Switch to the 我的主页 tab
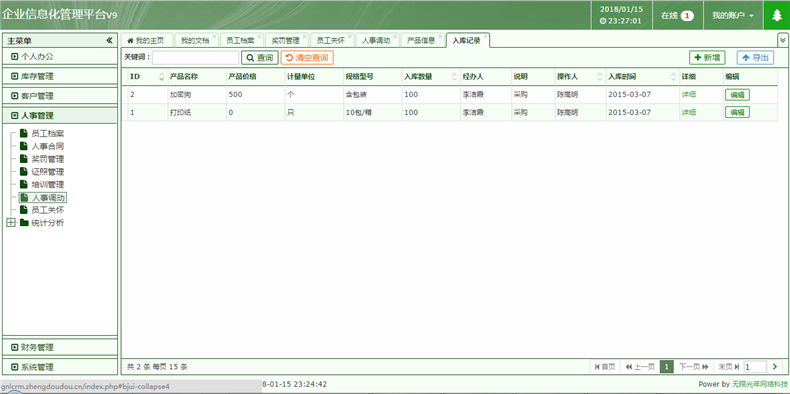Viewport: 790px width, 394px height. (x=146, y=41)
